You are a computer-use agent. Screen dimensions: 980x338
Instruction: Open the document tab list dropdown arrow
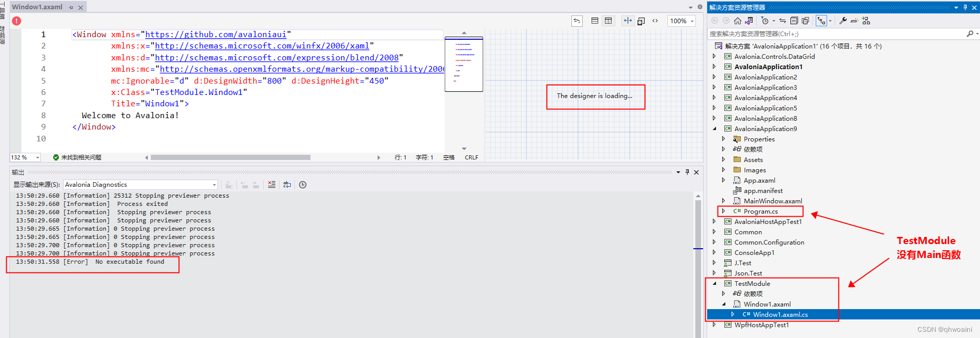click(691, 7)
